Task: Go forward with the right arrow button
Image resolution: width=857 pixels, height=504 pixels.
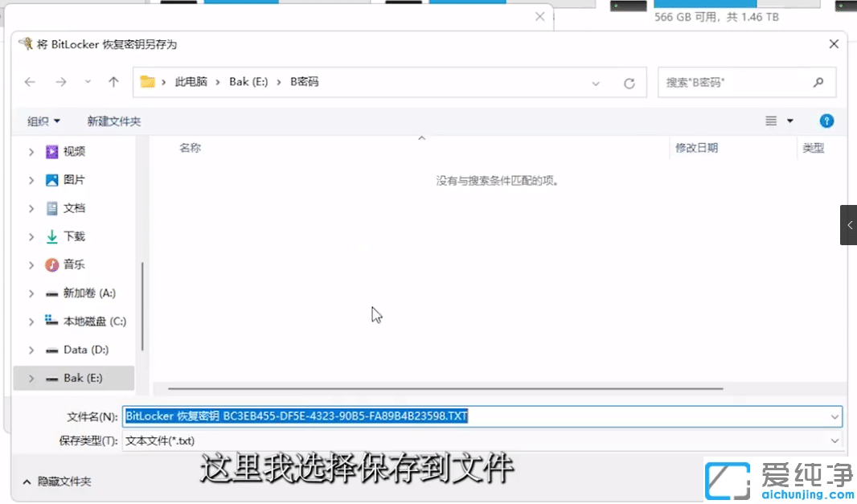Action: point(60,82)
